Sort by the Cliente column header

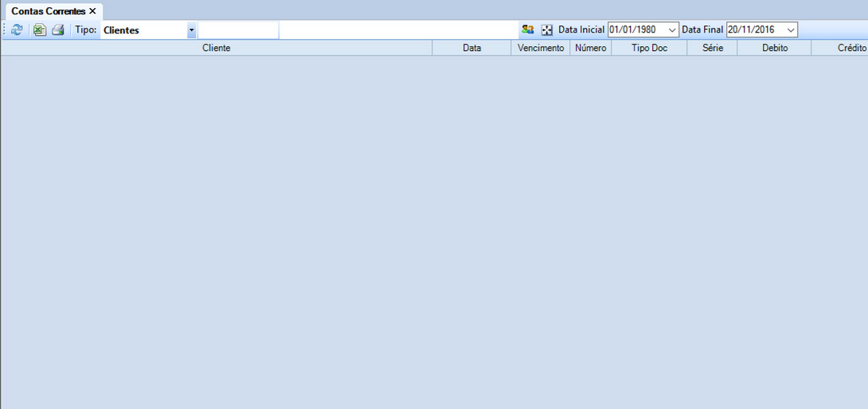click(x=217, y=49)
